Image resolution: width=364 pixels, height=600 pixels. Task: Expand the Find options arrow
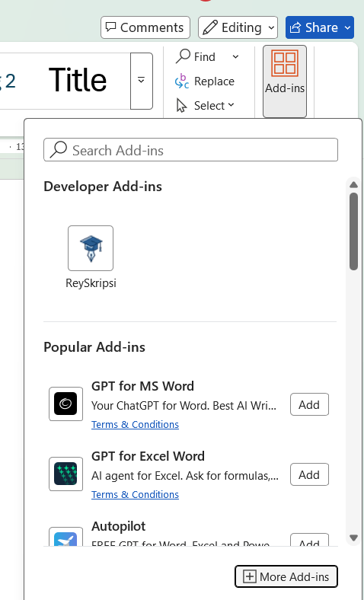pos(235,57)
